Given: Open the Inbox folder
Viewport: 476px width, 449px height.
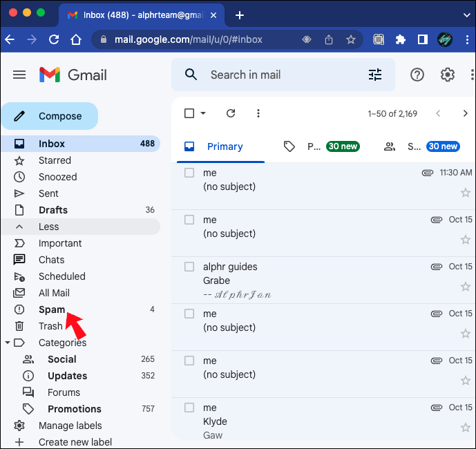Looking at the screenshot, I should pyautogui.click(x=81, y=144).
